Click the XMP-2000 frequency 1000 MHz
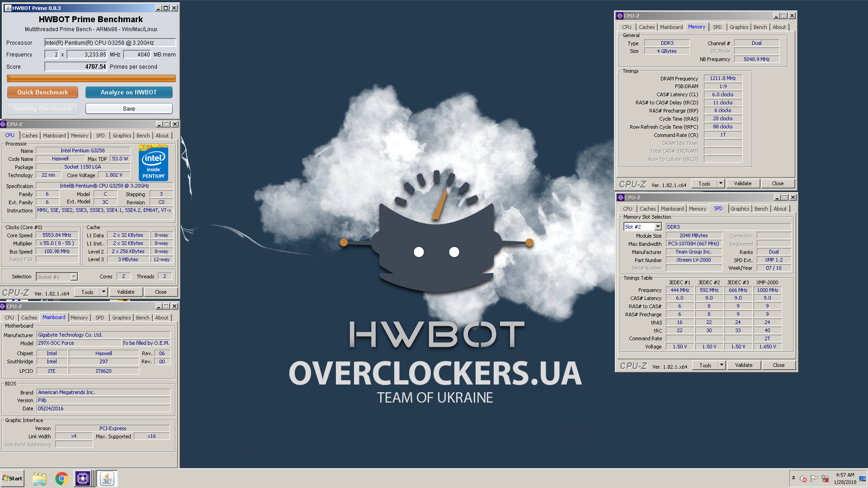 [768, 290]
